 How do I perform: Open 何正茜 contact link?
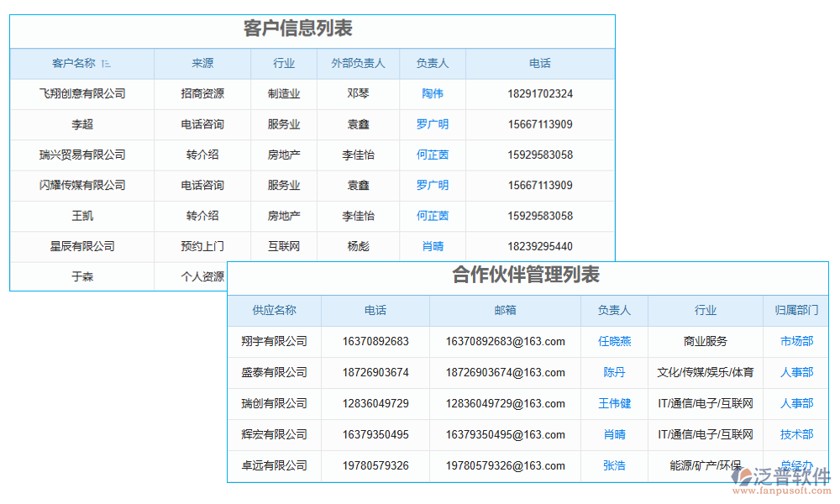pos(432,155)
